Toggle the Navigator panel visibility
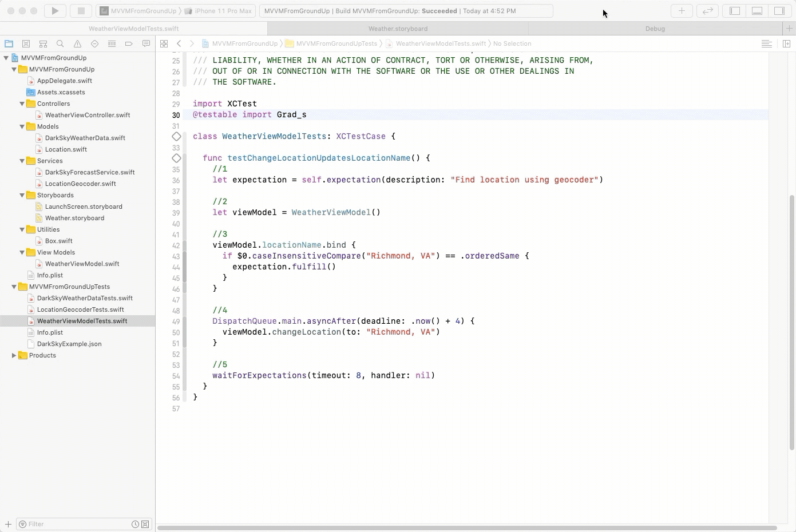This screenshot has width=796, height=532. point(735,11)
